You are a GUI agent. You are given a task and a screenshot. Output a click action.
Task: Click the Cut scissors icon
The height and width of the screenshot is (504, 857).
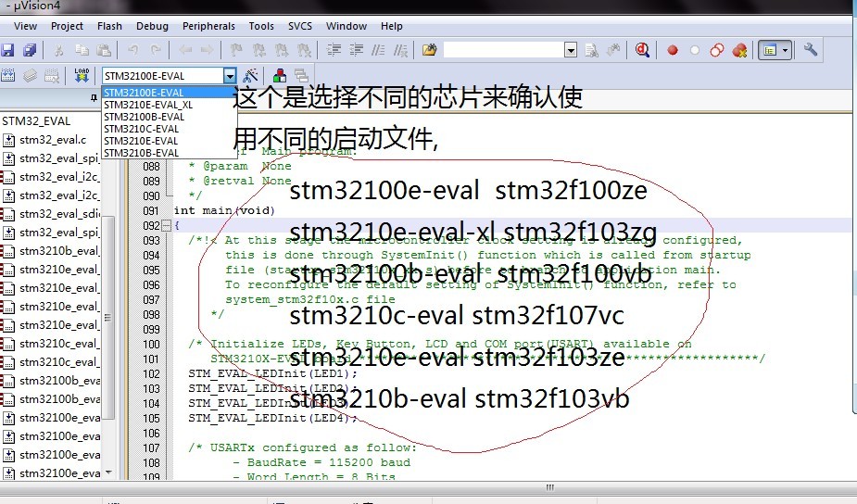[x=58, y=50]
